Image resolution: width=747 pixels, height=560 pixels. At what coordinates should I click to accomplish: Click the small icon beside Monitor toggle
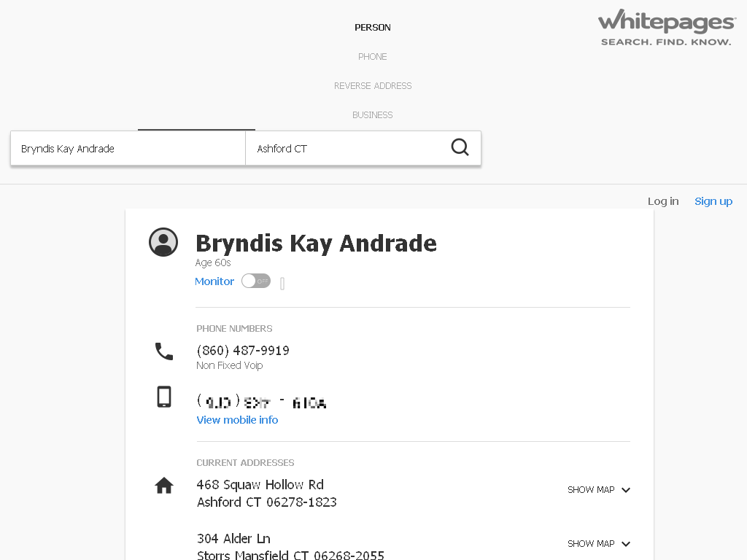[282, 284]
